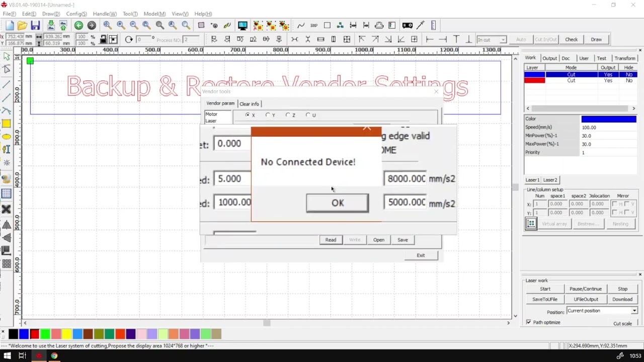644x362 pixels.
Task: Select the U axis radio button
Action: pos(308,115)
